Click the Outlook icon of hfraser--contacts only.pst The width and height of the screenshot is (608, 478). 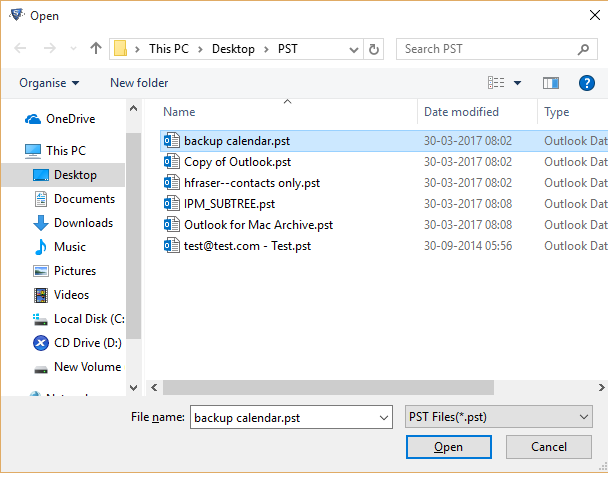(x=171, y=182)
